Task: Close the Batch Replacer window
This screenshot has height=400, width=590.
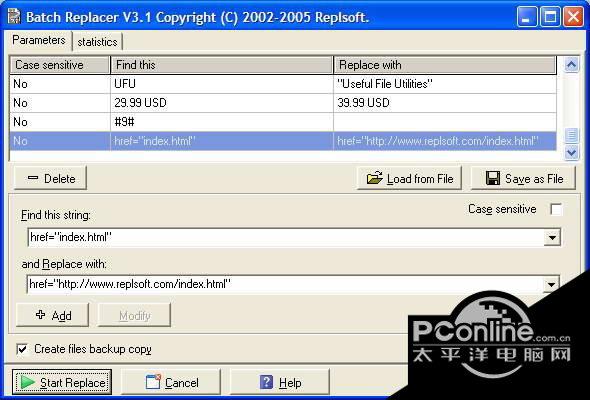Action: click(x=573, y=17)
